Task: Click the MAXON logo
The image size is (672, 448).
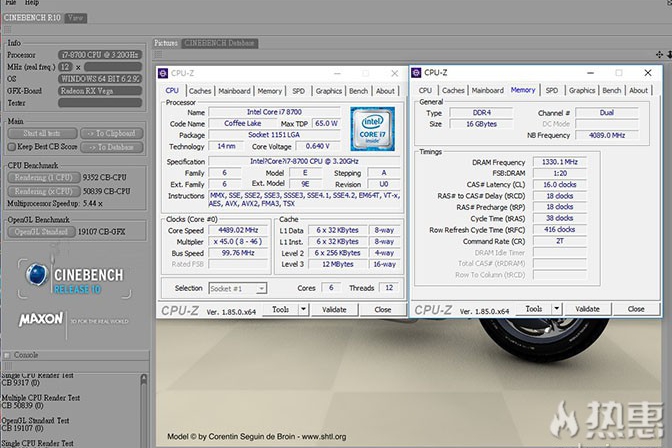Action: pos(41,319)
